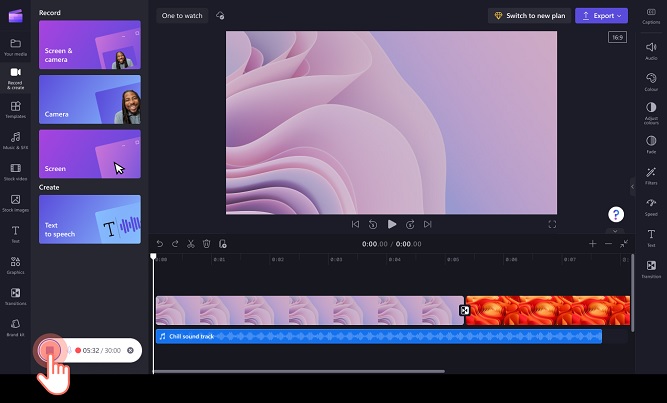Open the Speed tool in right sidebar
Viewport: 667px width, 403px height.
pyautogui.click(x=651, y=206)
